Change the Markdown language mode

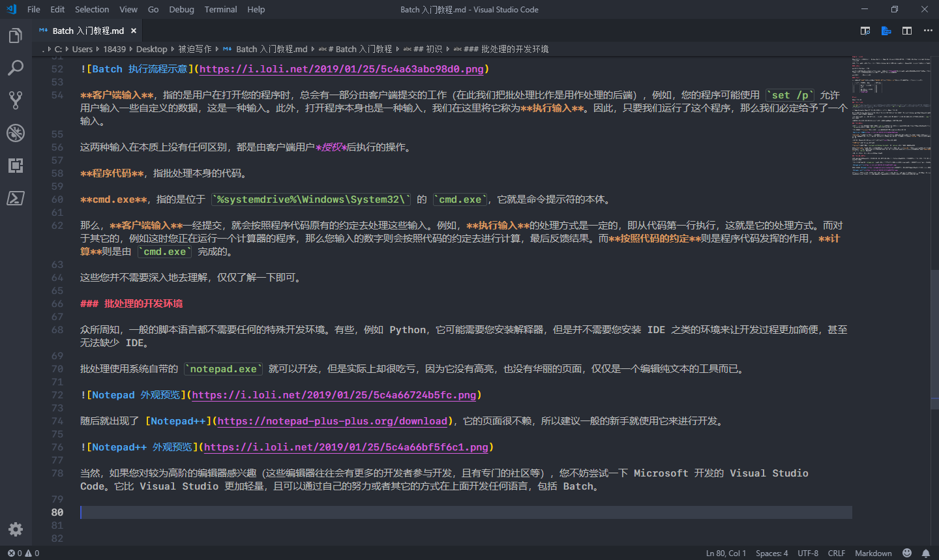point(873,553)
